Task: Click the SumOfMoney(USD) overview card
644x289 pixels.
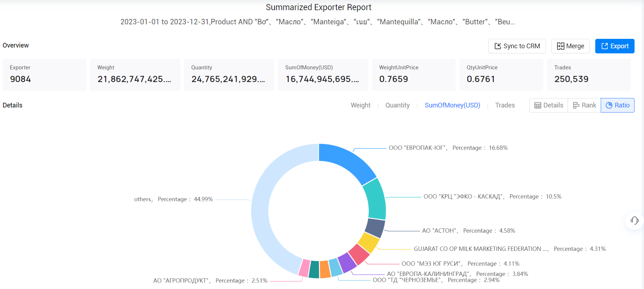Action: point(323,74)
